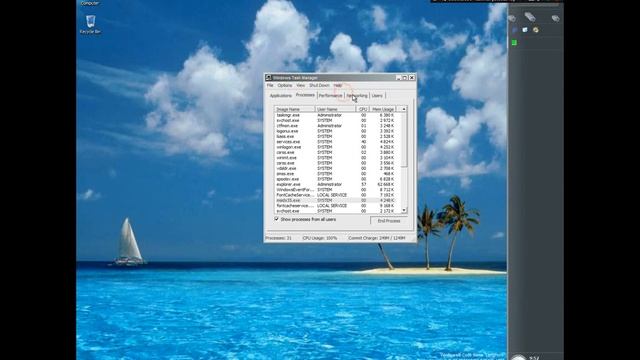Click the 468 K memory value

389,173
